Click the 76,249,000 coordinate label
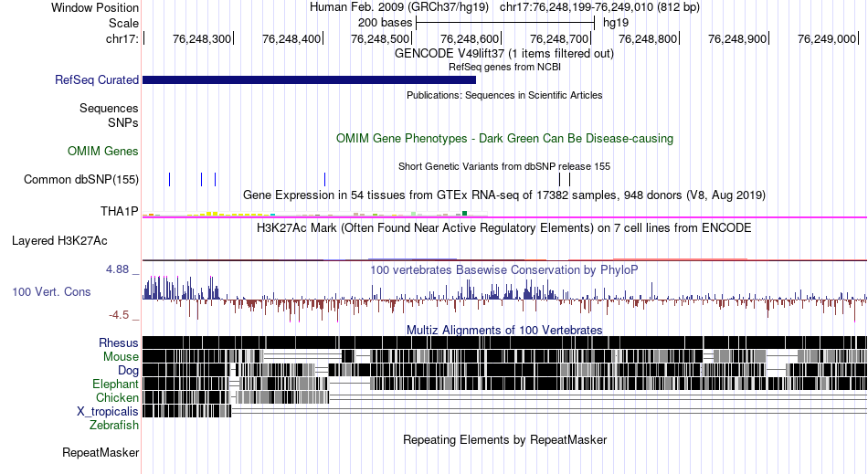This screenshot has height=474, width=868. tap(827, 38)
